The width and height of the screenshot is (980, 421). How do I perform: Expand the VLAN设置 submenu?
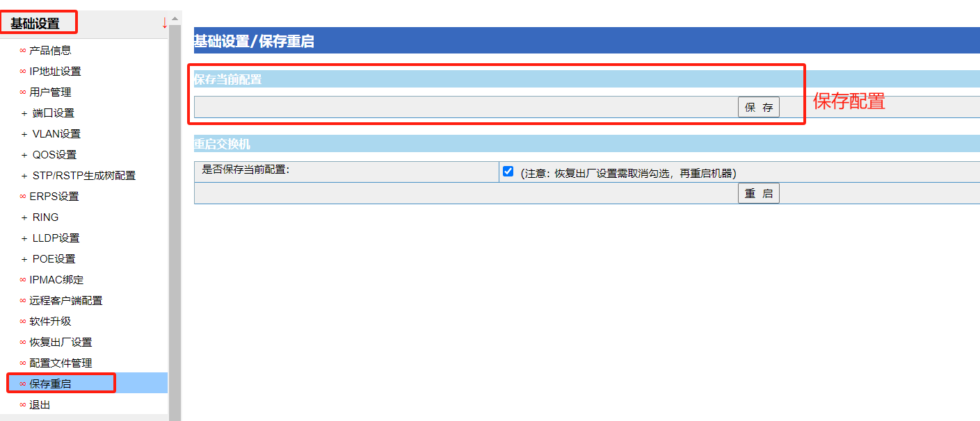56,133
